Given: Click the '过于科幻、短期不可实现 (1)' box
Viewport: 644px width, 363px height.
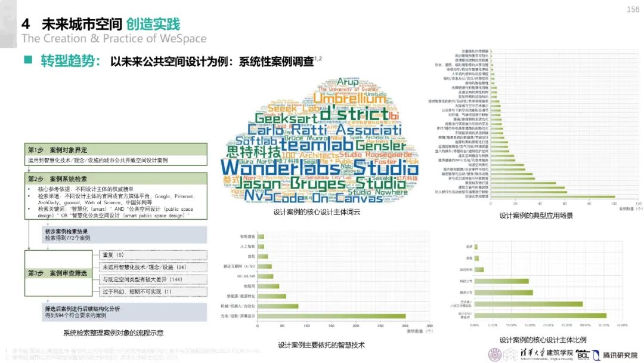Looking at the screenshot, I should (153, 291).
